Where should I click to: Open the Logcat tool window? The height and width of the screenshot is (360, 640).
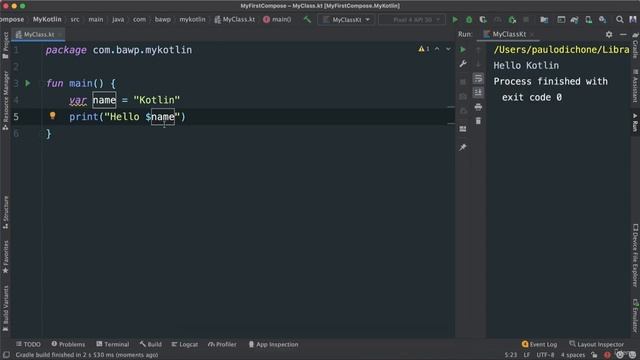tap(184, 344)
